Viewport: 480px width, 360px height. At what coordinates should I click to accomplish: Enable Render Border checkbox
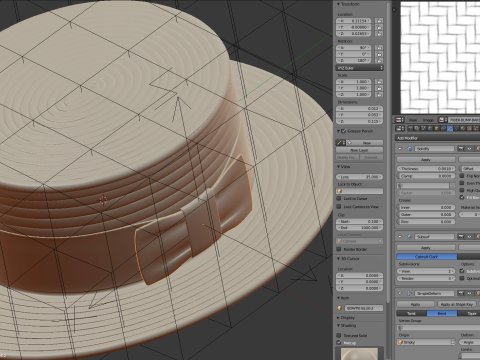tap(339, 249)
